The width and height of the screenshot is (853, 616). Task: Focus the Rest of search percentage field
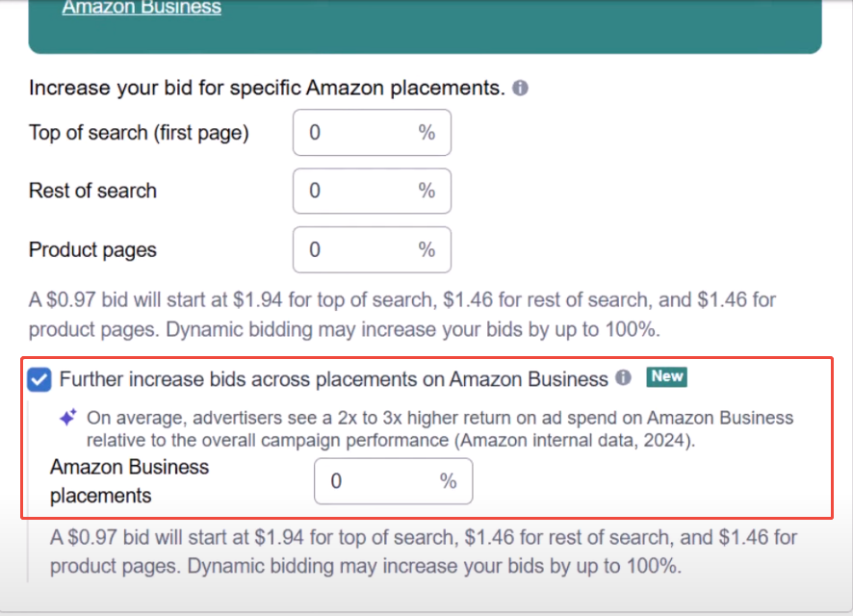356,192
